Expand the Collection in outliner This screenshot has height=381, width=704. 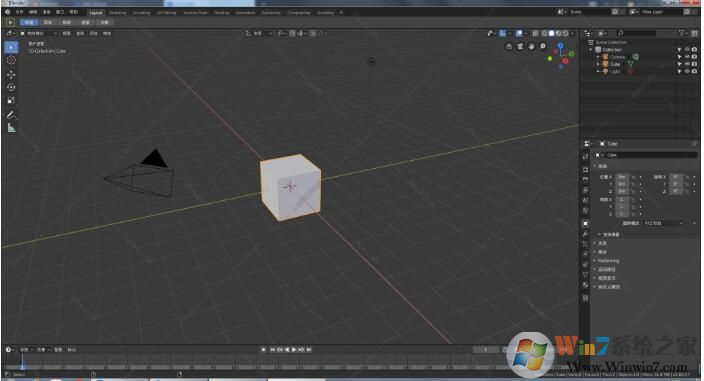[592, 50]
